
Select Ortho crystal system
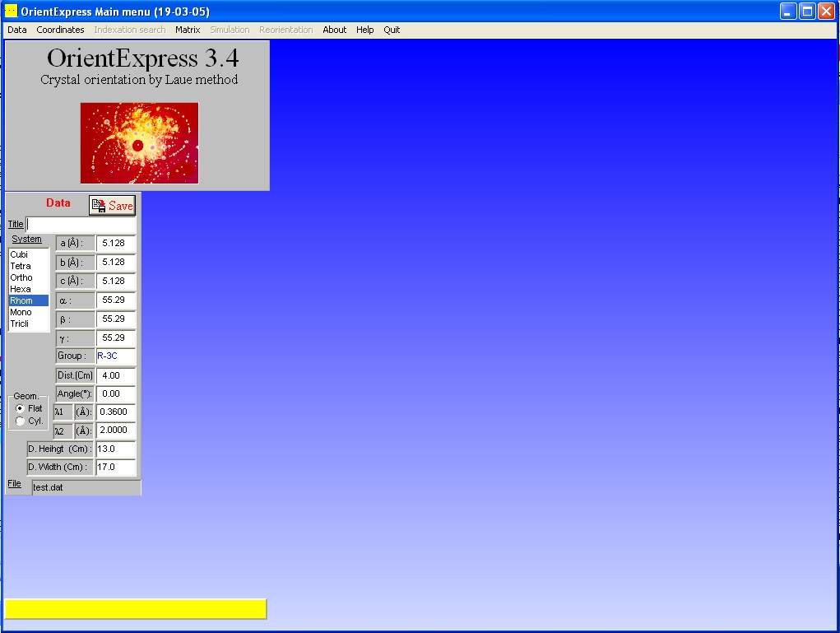coord(29,277)
